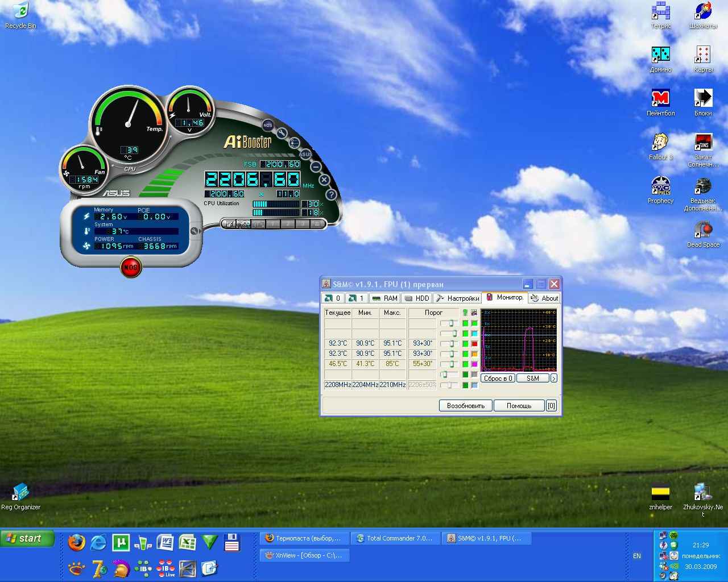Viewport: 728px width, 582px height.
Task: Open Домино desktop shortcut
Action: [660, 59]
